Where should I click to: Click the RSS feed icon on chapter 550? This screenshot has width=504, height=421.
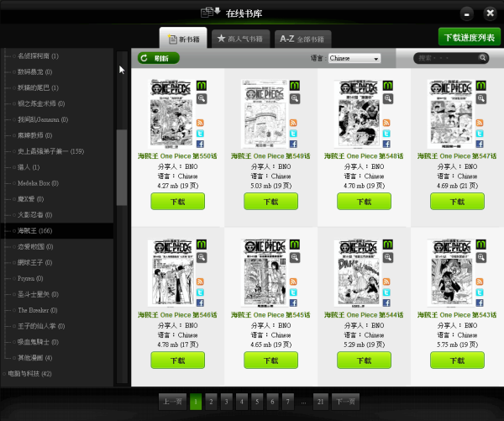tap(200, 123)
